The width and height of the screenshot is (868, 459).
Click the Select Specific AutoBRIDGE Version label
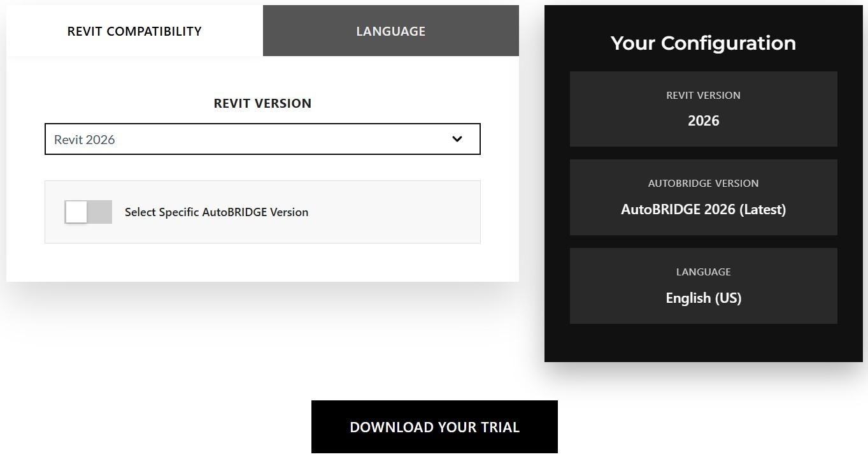tap(216, 212)
